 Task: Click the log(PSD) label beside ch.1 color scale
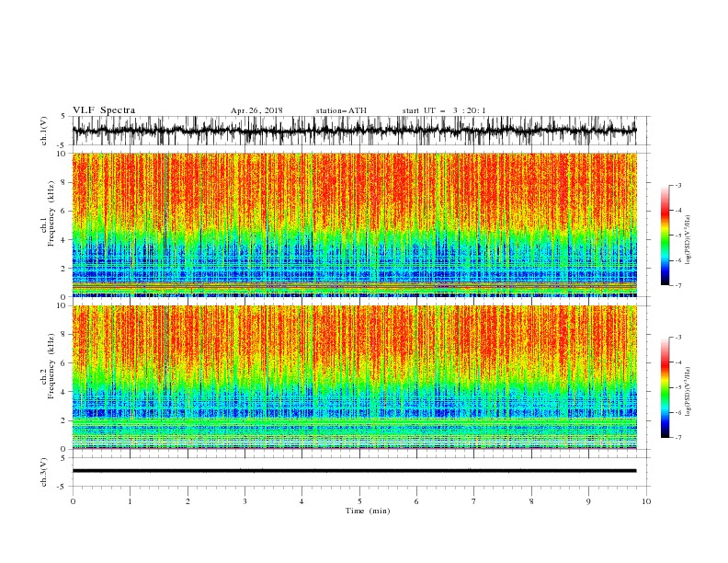click(688, 240)
